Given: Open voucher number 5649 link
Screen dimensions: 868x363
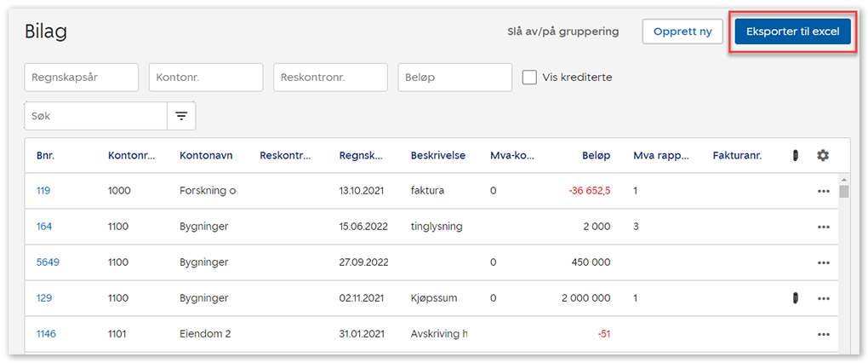Looking at the screenshot, I should 48,262.
